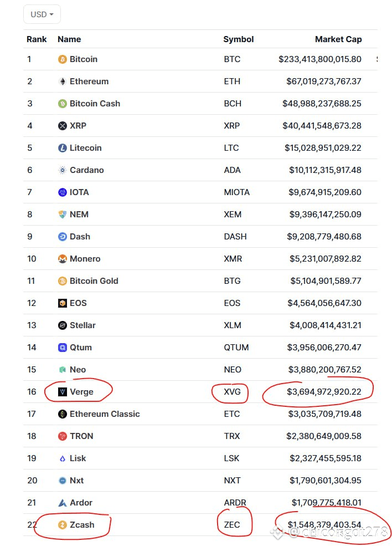Click the Bitcoin coin icon

(63, 59)
